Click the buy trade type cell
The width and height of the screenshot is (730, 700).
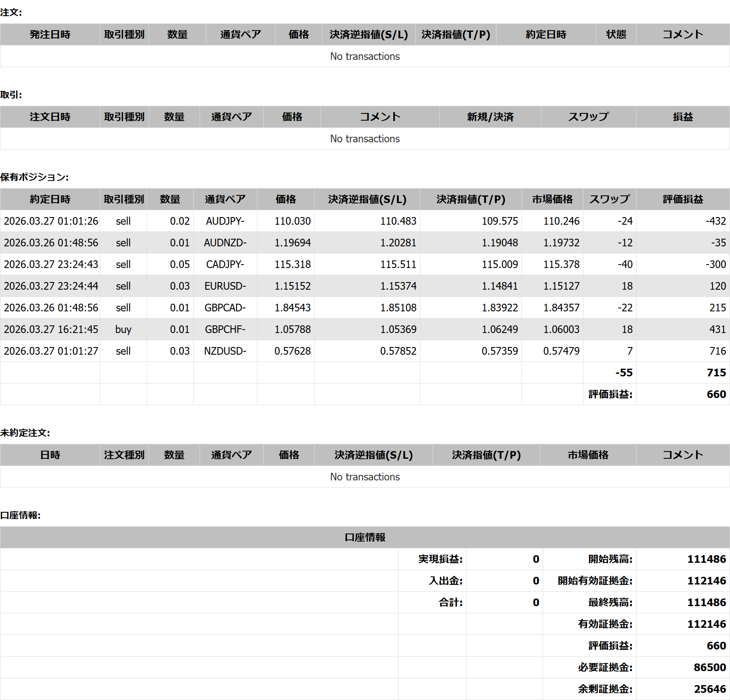[x=123, y=329]
